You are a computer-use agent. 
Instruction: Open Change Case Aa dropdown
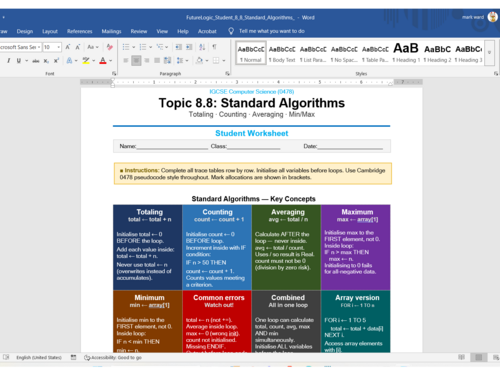coord(93,47)
